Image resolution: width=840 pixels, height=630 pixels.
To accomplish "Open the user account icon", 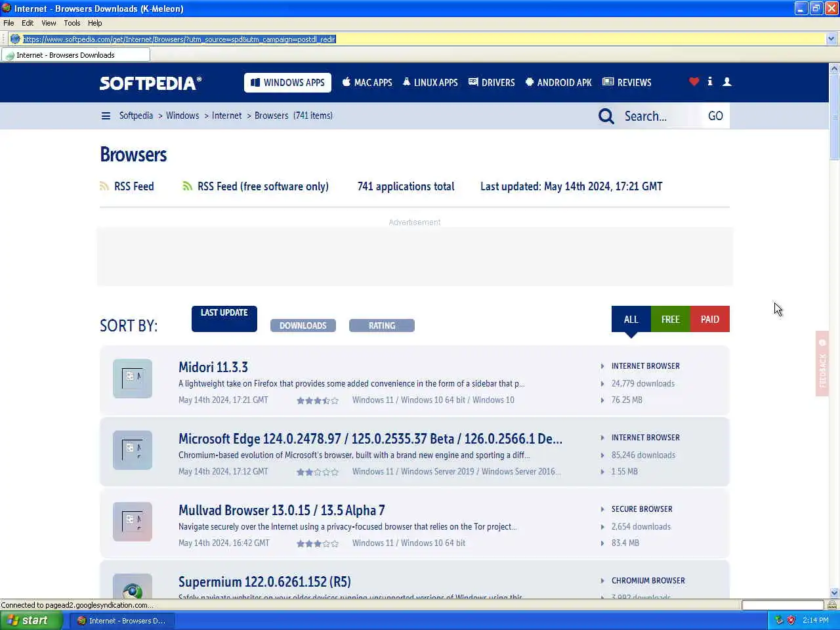I will (727, 81).
